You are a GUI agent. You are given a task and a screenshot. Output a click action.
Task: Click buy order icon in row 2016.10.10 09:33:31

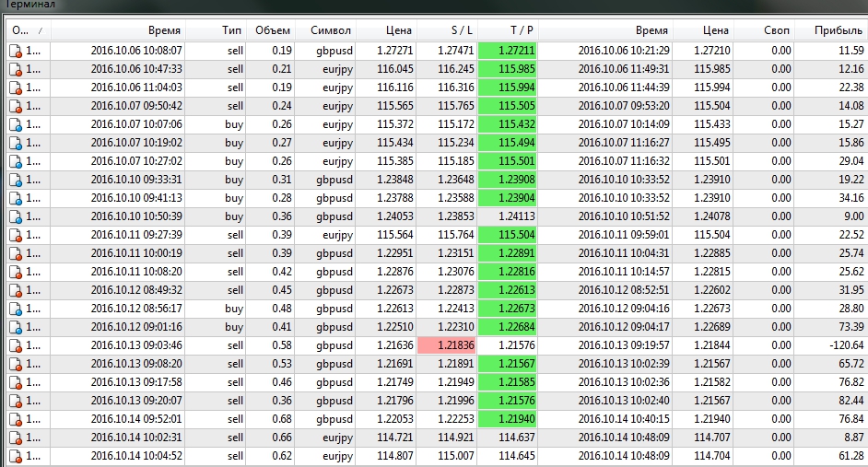pyautogui.click(x=15, y=180)
